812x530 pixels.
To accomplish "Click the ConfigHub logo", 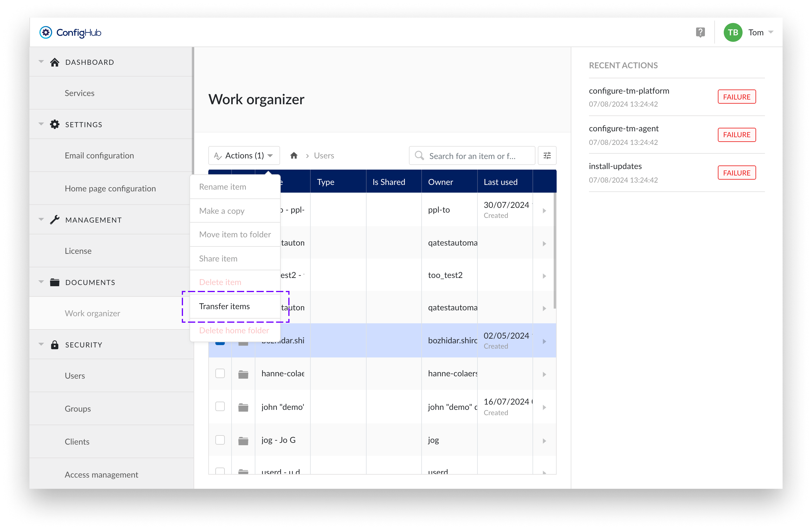I will click(70, 32).
